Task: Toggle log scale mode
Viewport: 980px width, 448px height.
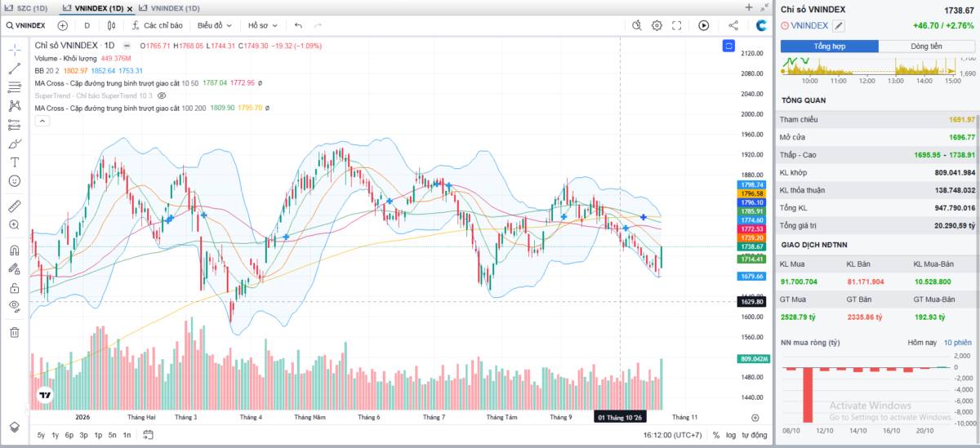Action: coord(730,435)
